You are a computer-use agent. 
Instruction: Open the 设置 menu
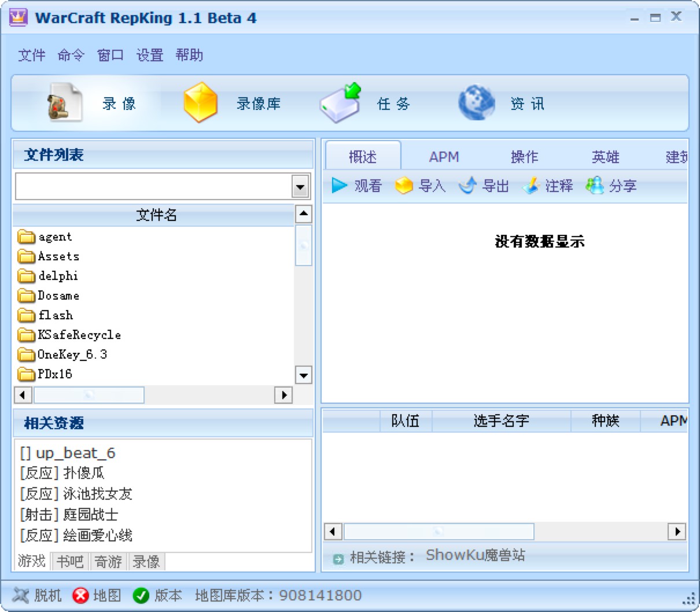(x=149, y=55)
